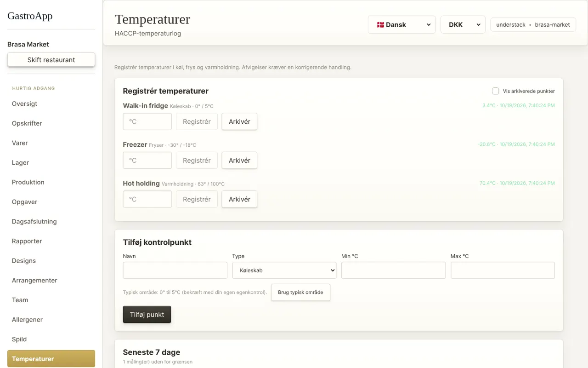
Task: Select Spild in the sidebar
Action: 51,339
